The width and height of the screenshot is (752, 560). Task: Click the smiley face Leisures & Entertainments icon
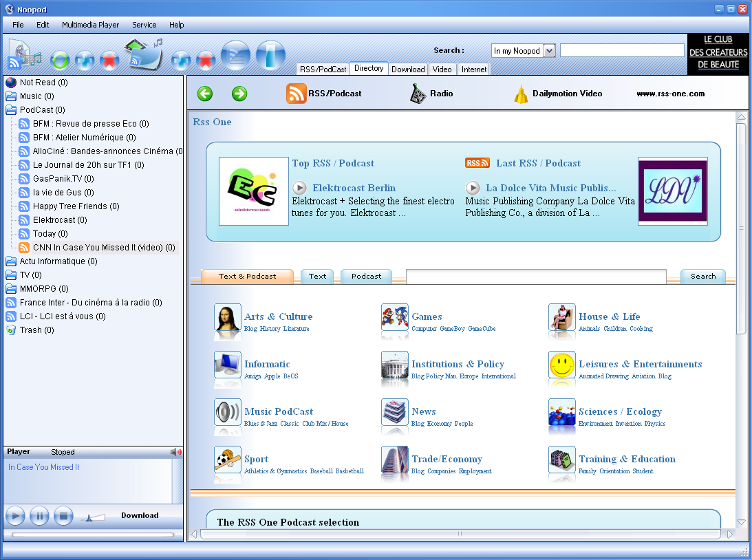coord(561,365)
